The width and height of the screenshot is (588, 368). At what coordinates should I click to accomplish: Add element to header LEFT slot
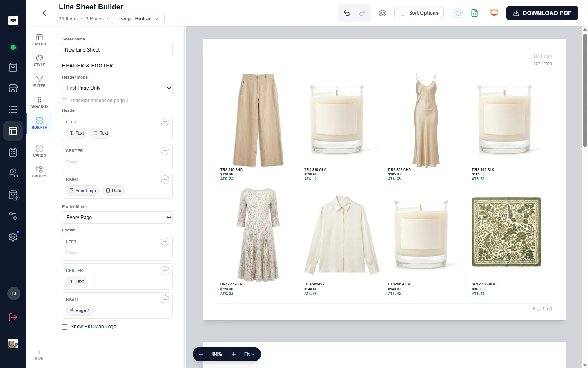coord(165,122)
